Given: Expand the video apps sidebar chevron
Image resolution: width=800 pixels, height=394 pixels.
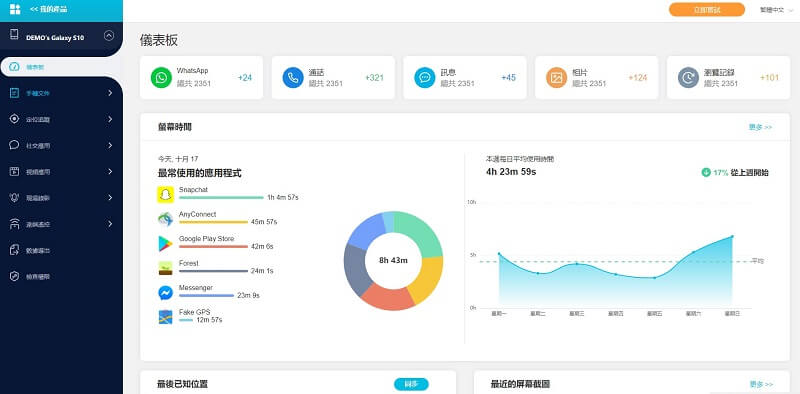Looking at the screenshot, I should 110,171.
